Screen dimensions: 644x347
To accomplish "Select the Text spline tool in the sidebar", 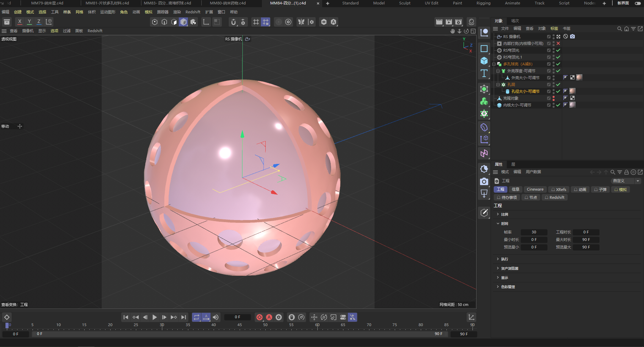I will point(484,73).
